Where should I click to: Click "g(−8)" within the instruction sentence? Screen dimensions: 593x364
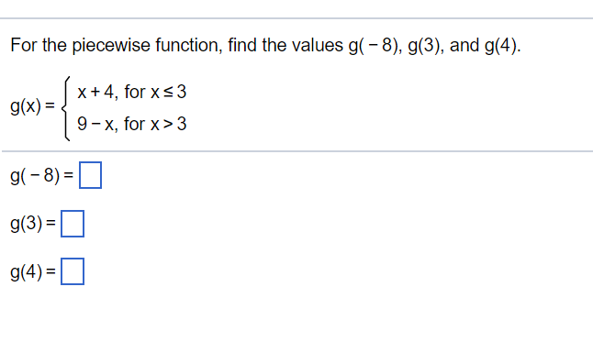click(x=373, y=46)
